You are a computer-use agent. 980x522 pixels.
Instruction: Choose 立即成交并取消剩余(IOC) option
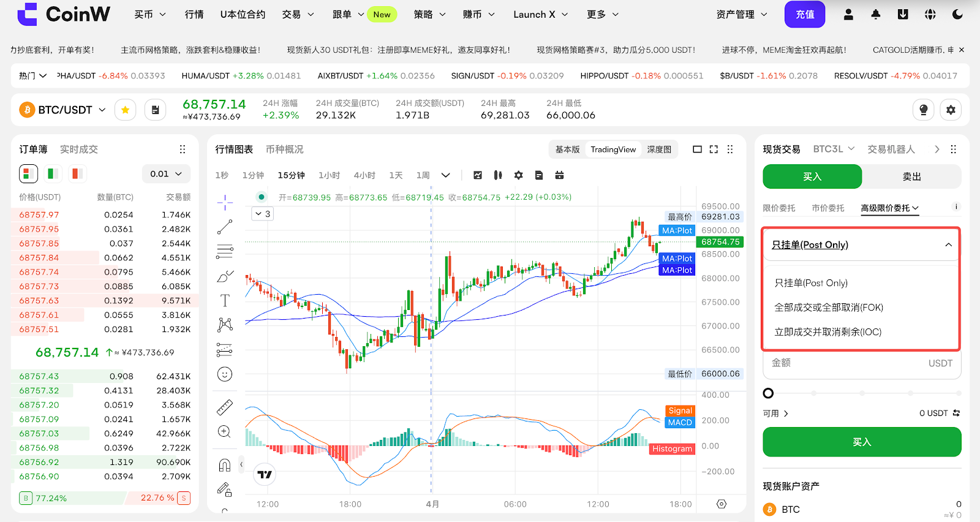828,332
